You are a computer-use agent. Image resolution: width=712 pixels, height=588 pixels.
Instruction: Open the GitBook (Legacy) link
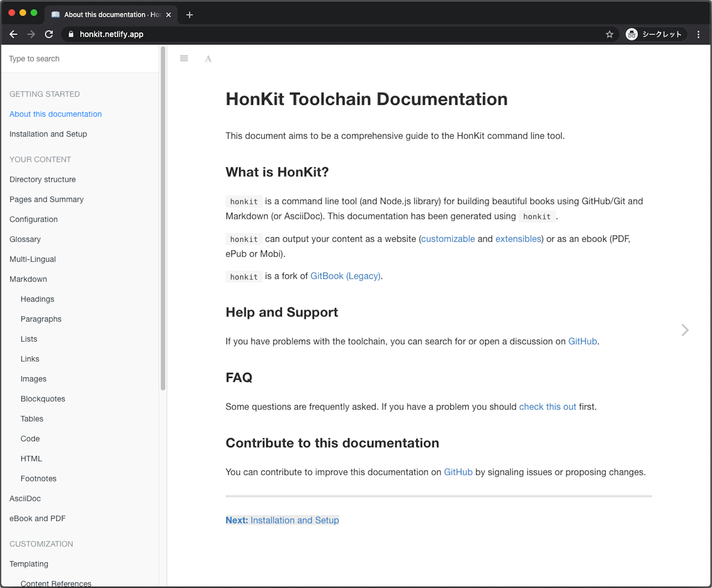tap(346, 277)
